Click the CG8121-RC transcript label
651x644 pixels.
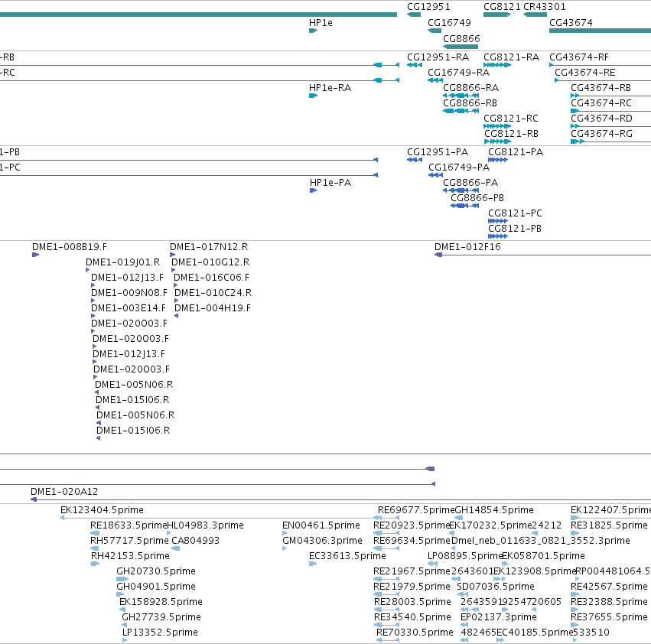pyautogui.click(x=511, y=119)
